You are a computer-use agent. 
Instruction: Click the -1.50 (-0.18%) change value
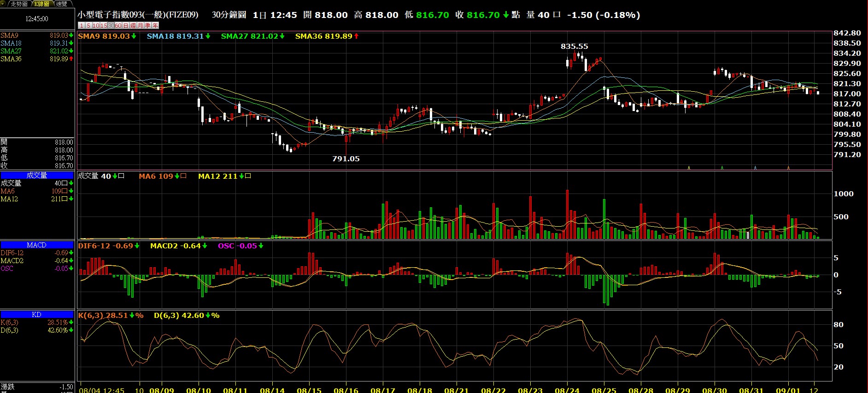(x=603, y=15)
